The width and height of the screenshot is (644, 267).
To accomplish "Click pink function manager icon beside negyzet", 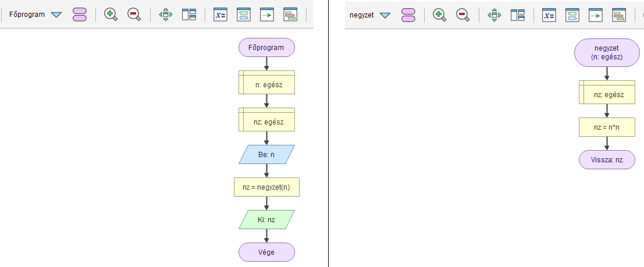I will click(408, 15).
